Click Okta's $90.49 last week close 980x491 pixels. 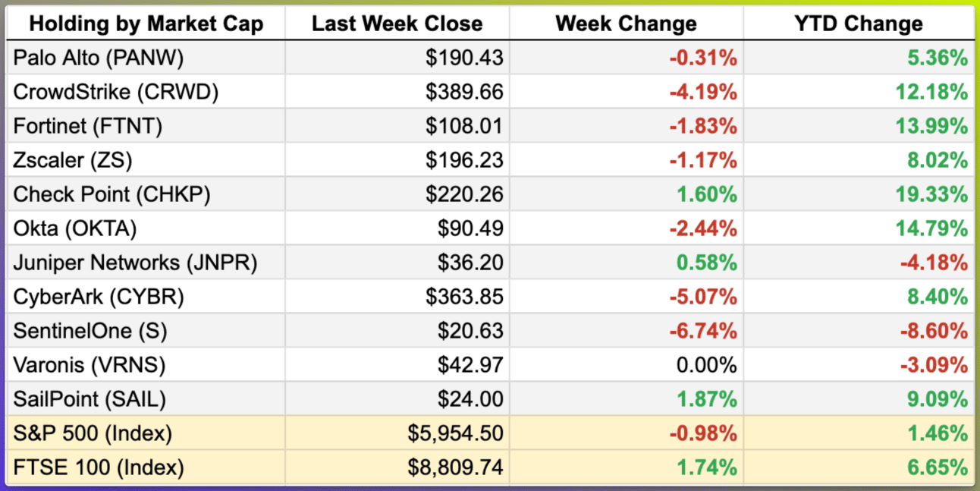tap(470, 228)
